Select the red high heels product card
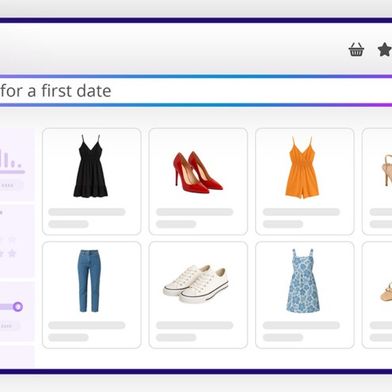This screenshot has height=392, width=392. (198, 182)
